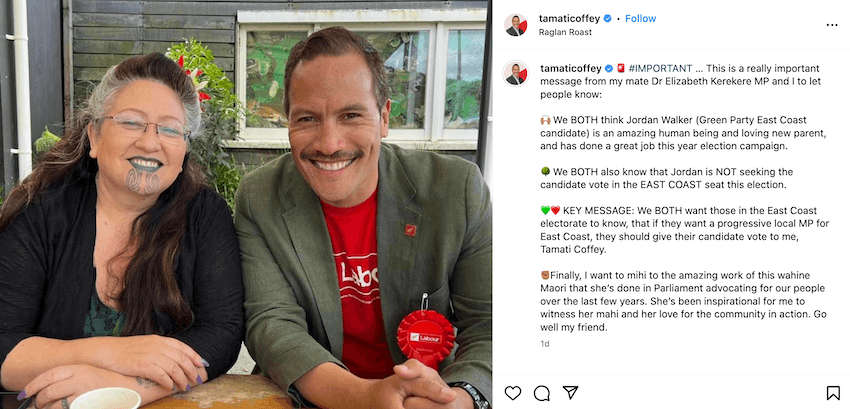Click the #IMPORTANT hashtag
The image size is (850, 409).
click(x=660, y=68)
